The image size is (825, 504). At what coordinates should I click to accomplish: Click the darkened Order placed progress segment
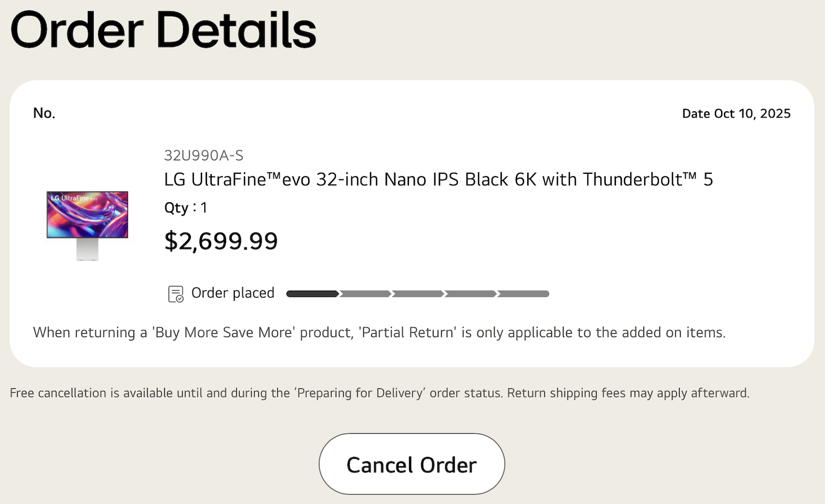click(x=311, y=293)
